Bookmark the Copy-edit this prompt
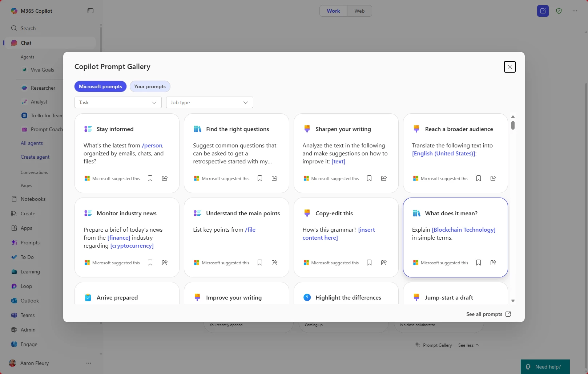588x374 pixels. [x=369, y=263]
